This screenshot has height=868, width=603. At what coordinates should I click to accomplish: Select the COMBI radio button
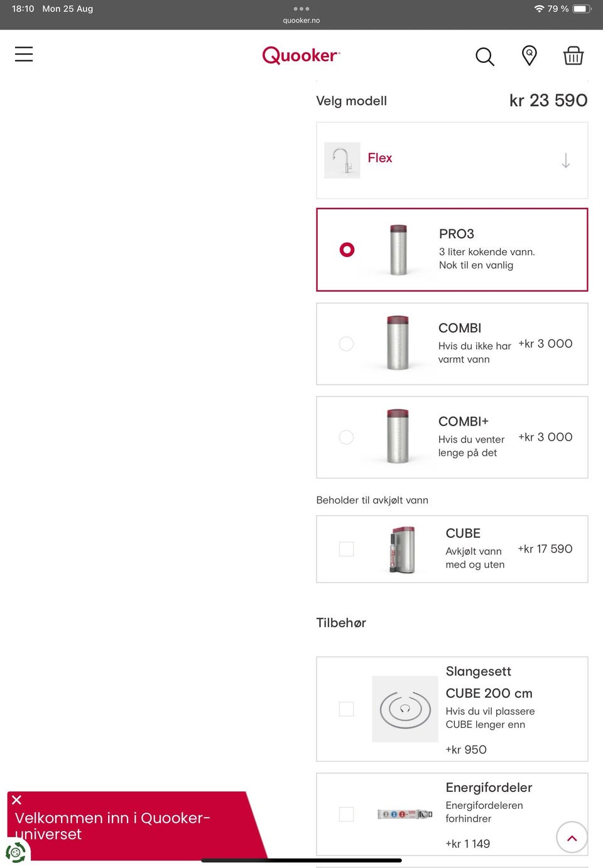pos(346,344)
